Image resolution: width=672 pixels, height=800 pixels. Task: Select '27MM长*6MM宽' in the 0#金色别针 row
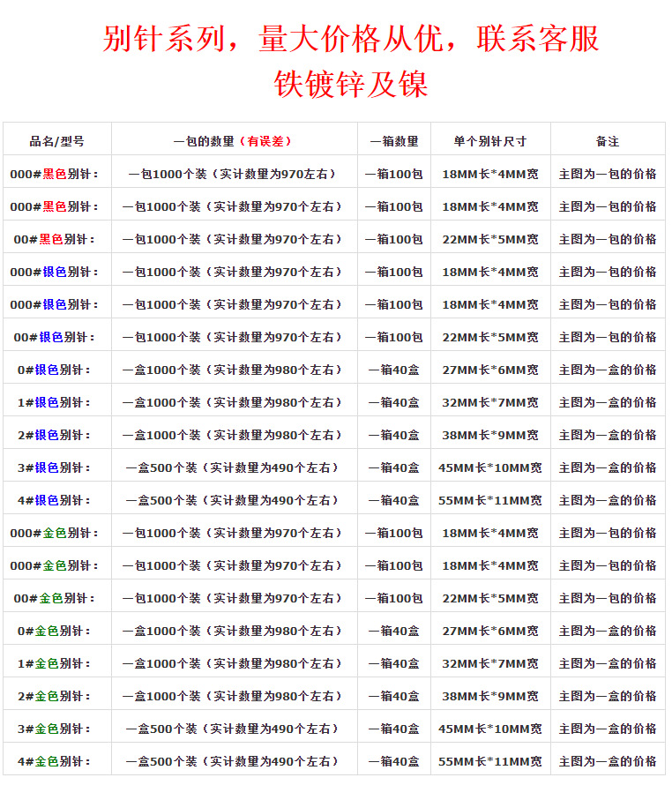489,632
